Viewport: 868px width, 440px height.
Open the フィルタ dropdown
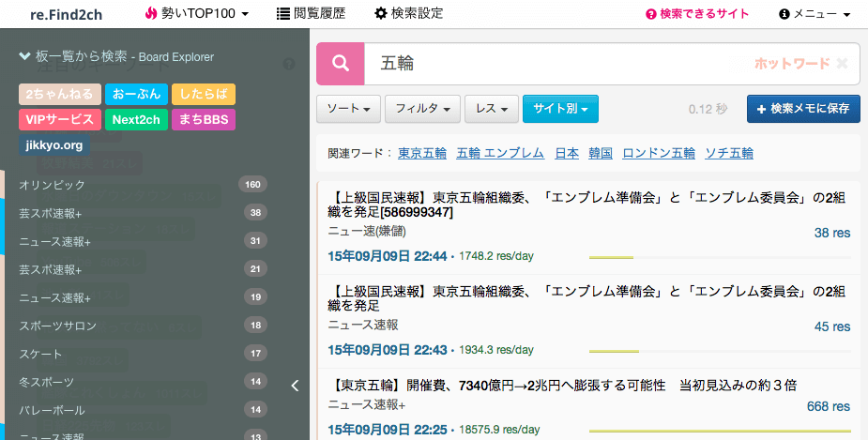point(422,109)
